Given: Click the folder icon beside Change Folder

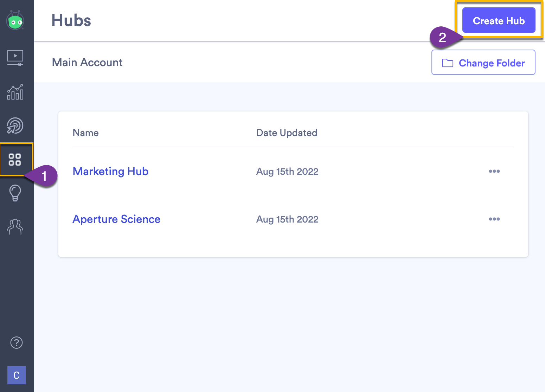Looking at the screenshot, I should [x=447, y=63].
